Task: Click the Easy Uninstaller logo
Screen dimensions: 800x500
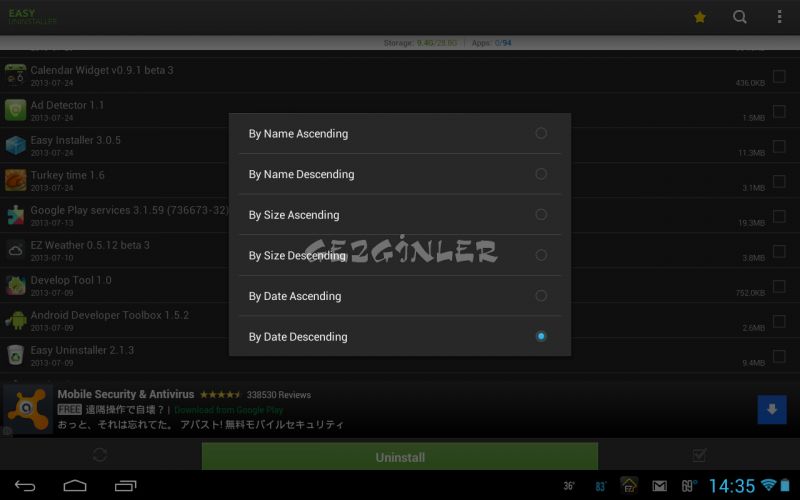Action: [x=32, y=16]
